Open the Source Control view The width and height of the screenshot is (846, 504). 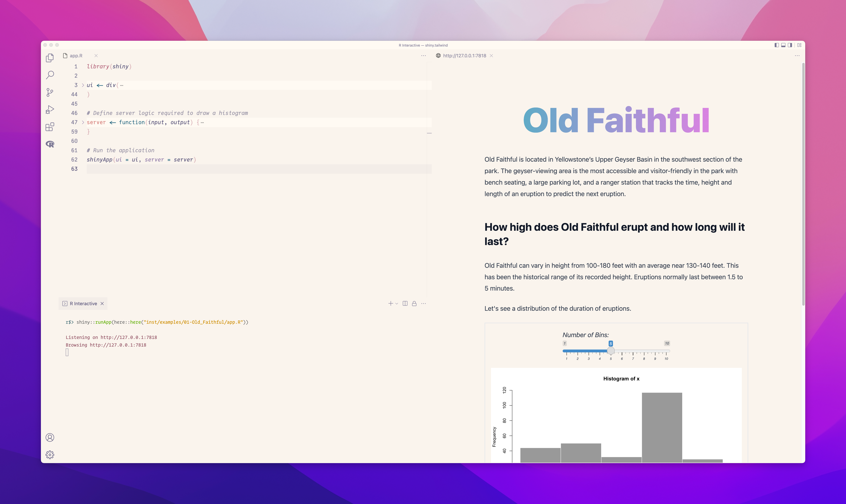click(x=50, y=92)
